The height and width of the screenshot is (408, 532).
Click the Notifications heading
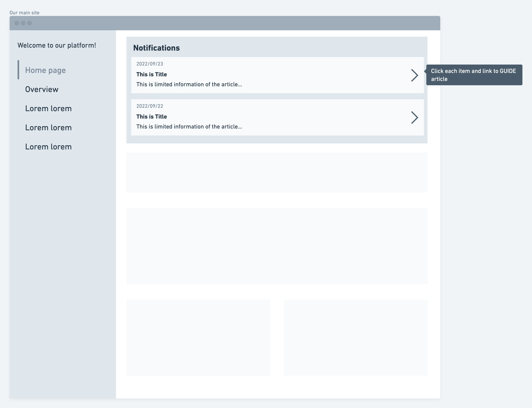click(x=156, y=48)
